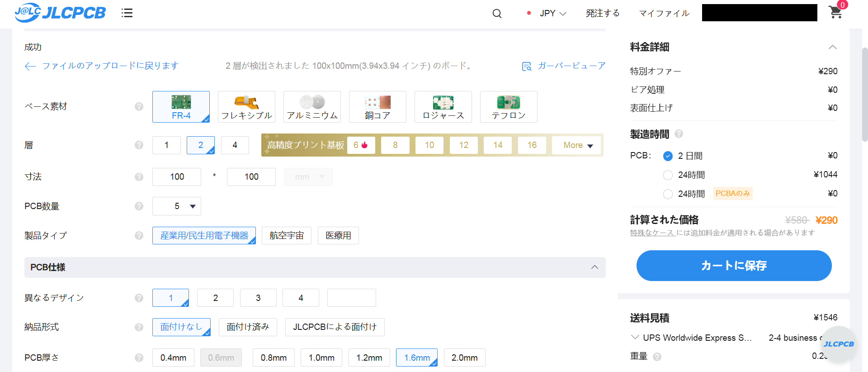Click help icon next to ベース素材

(x=139, y=106)
